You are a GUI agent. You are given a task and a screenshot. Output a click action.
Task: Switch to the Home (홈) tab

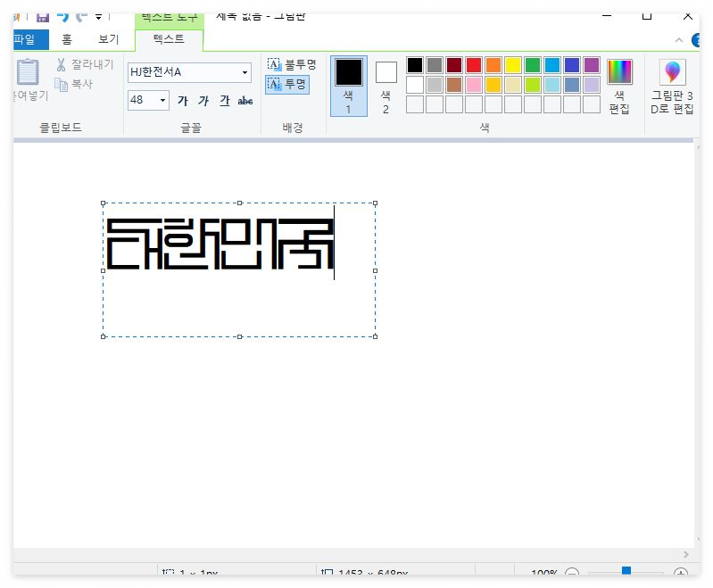click(67, 39)
